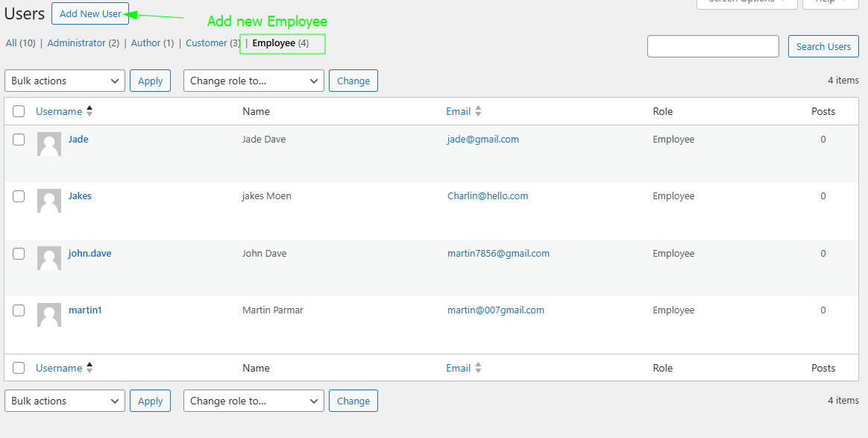
Task: Click inside the user search input field
Action: (712, 46)
